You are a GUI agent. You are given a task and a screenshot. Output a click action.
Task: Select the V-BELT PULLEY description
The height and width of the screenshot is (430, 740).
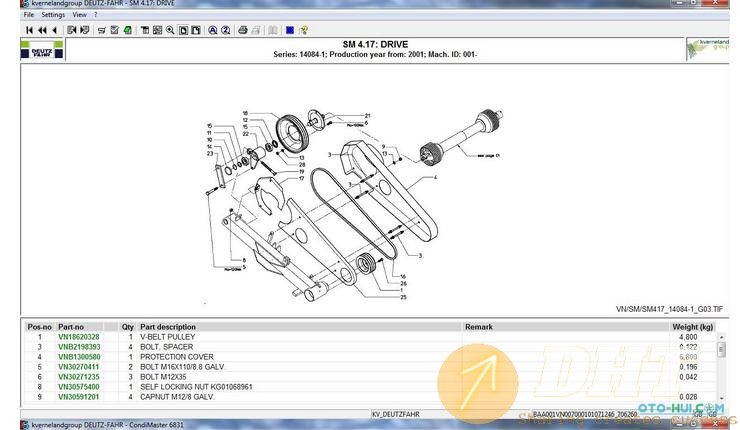pyautogui.click(x=168, y=337)
